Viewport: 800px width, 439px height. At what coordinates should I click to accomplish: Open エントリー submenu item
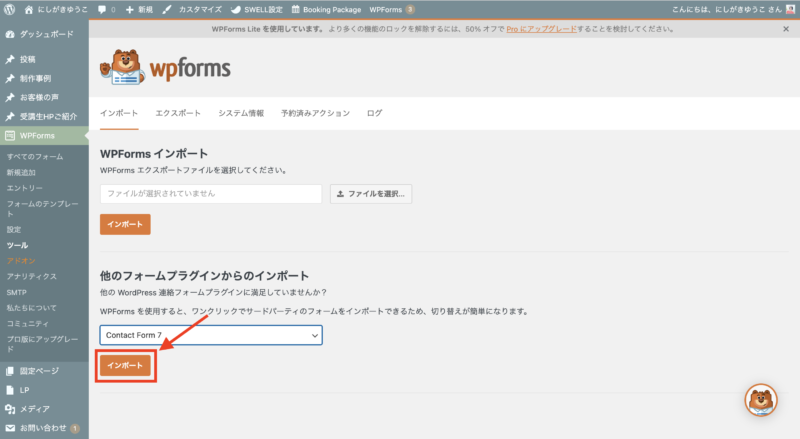pyautogui.click(x=24, y=188)
